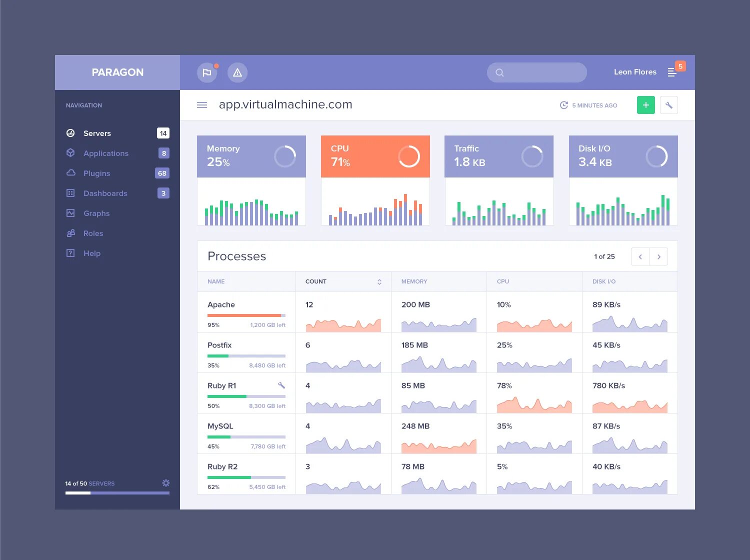Screen dimensions: 750x560
Task: Click the Apache 95% usage bar
Action: 246,315
